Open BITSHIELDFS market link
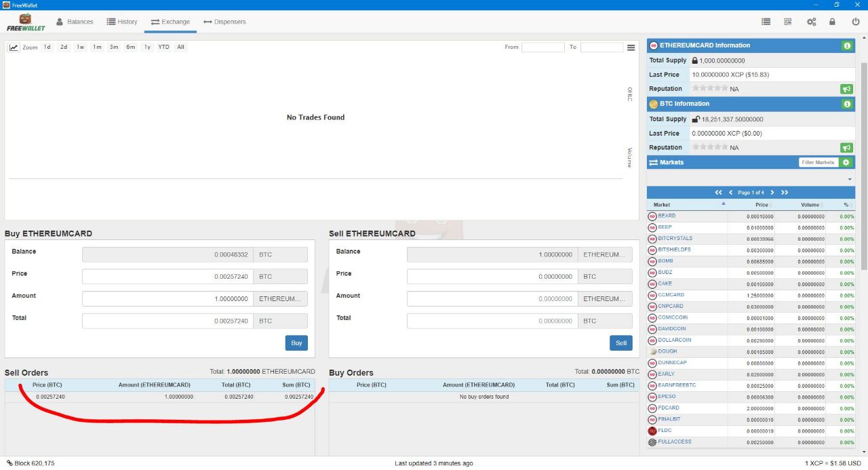The height and width of the screenshot is (470, 868). click(x=674, y=250)
